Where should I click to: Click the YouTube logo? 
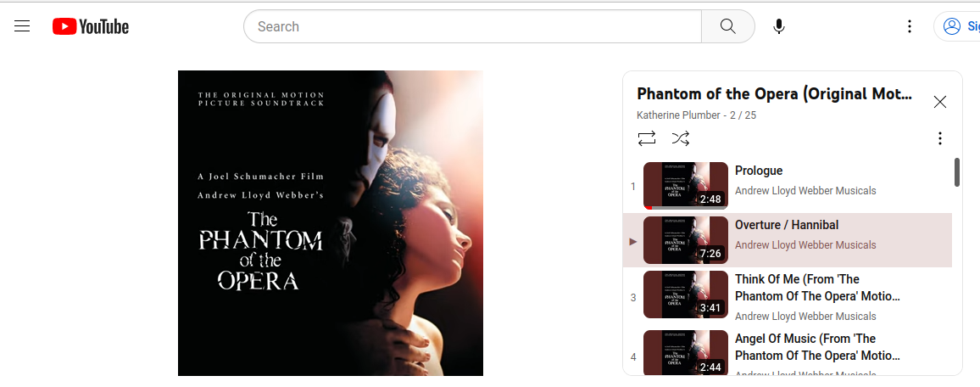(x=91, y=26)
